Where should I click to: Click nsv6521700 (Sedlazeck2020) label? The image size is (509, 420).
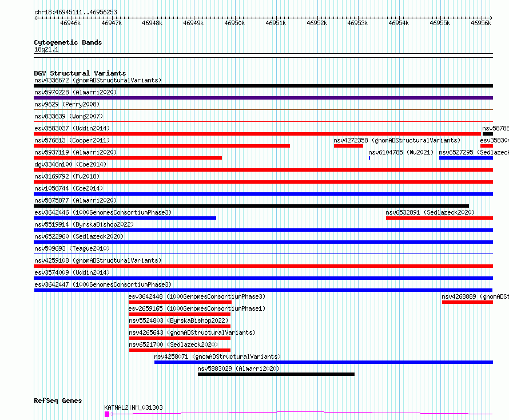coord(173,344)
